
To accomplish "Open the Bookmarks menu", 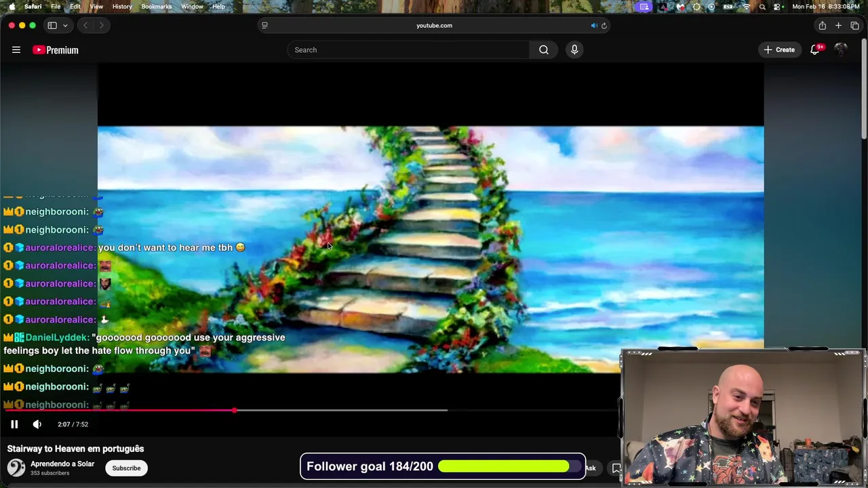I will 157,7.
